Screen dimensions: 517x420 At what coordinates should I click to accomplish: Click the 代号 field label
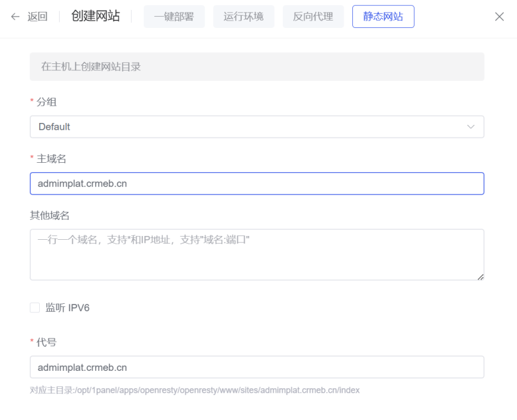[x=47, y=342]
